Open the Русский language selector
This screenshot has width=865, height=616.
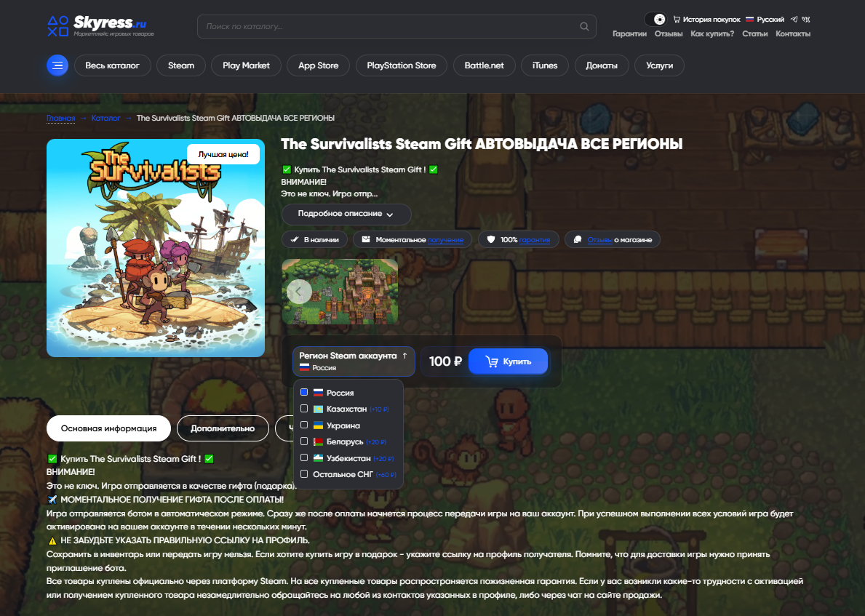[765, 20]
